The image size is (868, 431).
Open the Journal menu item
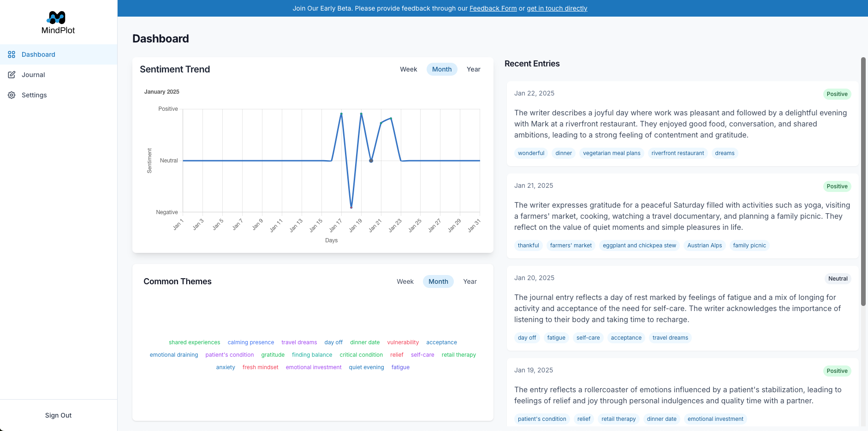pos(59,75)
